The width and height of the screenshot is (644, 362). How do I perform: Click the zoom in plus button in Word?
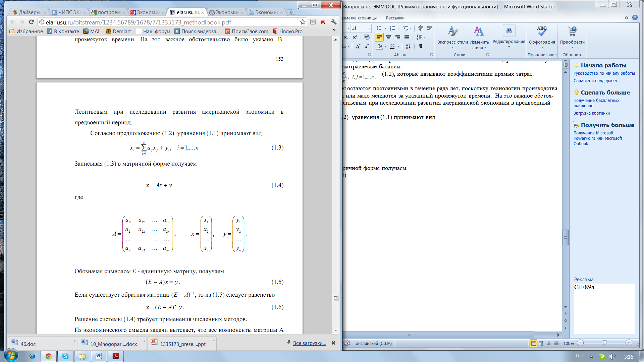point(629,343)
